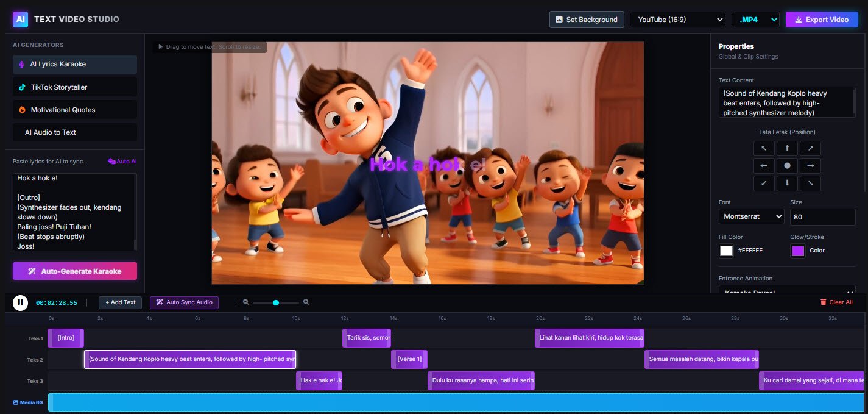Set text position to bottom-left arrow

click(764, 183)
